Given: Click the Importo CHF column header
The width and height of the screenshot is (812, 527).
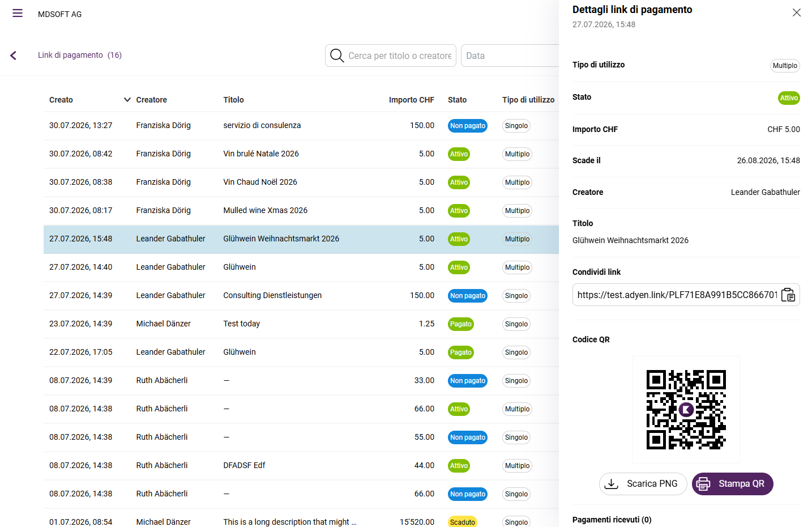Looking at the screenshot, I should click(x=411, y=100).
